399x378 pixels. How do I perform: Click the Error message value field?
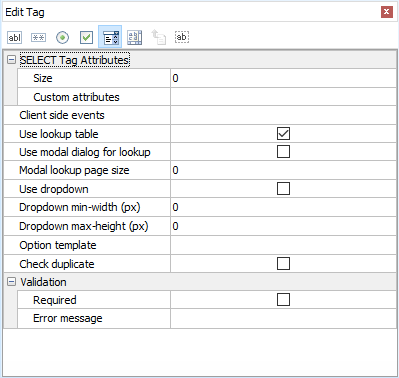click(x=283, y=318)
